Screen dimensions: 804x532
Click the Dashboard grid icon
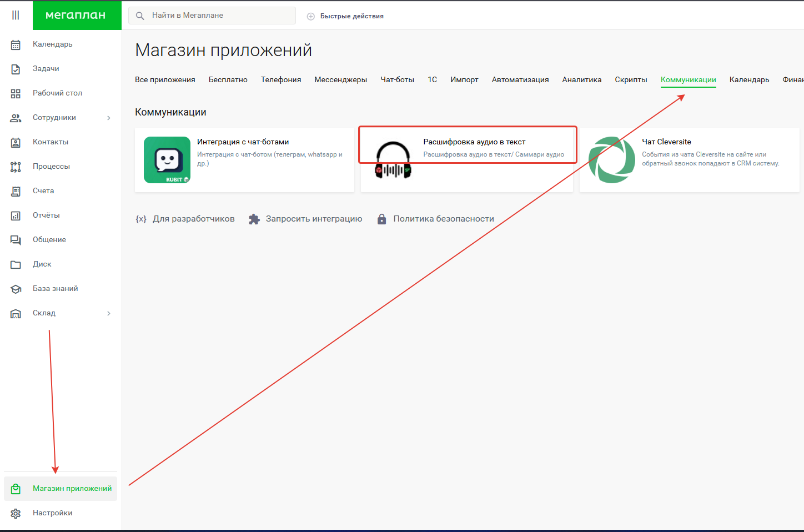tap(16, 93)
